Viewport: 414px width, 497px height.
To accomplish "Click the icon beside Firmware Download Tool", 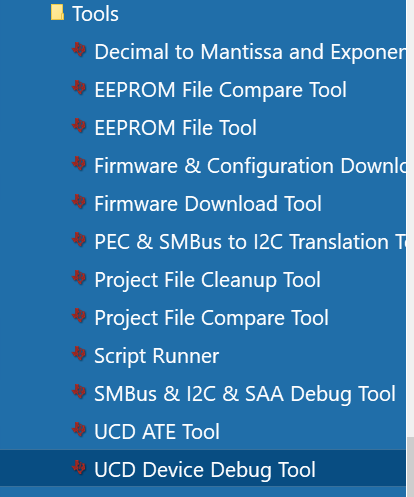I will tap(79, 202).
